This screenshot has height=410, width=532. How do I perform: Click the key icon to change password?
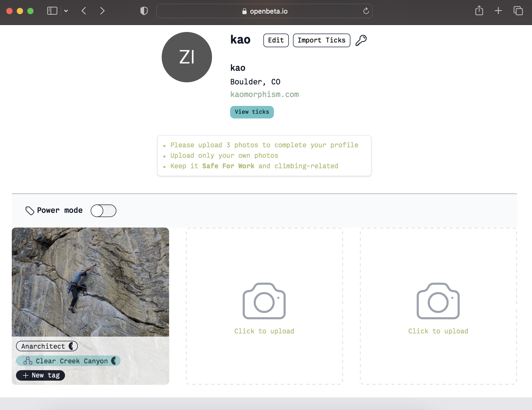361,40
